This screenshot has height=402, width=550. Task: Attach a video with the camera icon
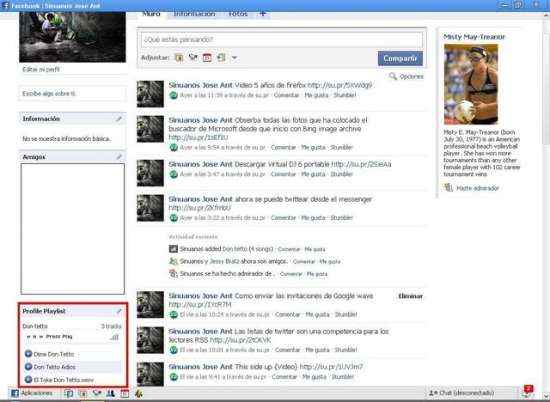tap(193, 57)
